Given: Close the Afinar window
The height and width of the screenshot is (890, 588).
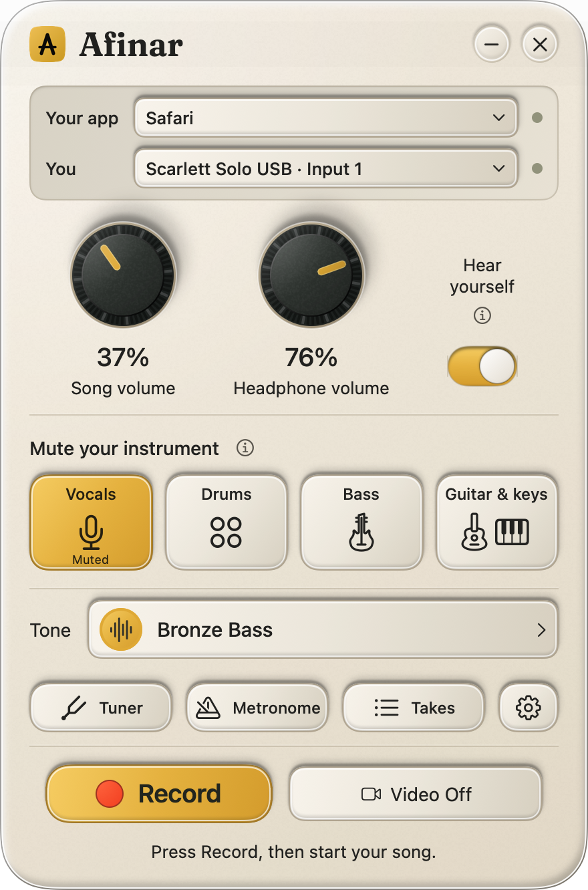Looking at the screenshot, I should click(x=540, y=45).
